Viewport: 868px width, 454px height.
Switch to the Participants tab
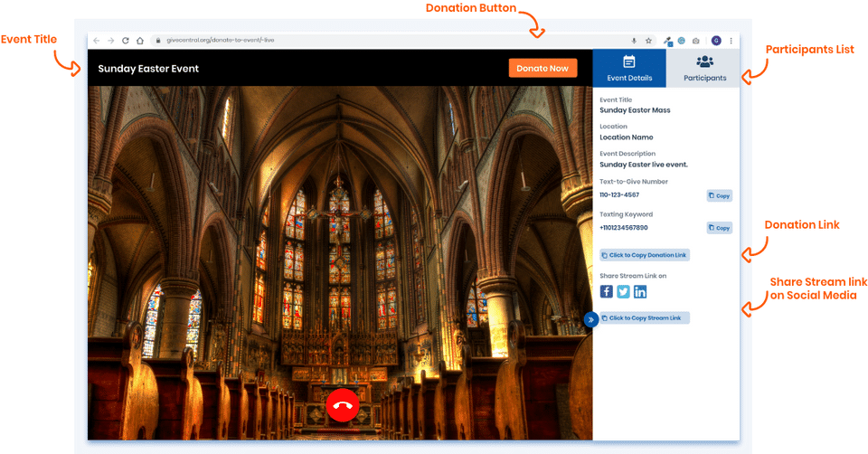tap(704, 68)
